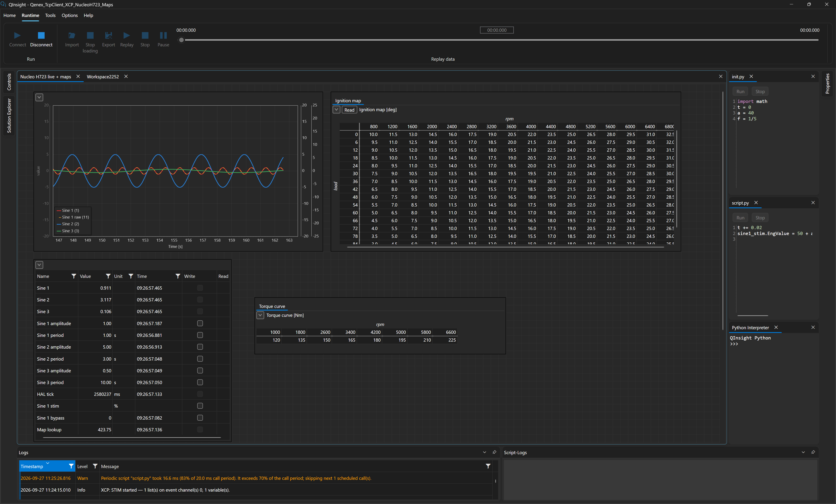Read the Ignition map values
836x504 pixels.
tap(349, 110)
